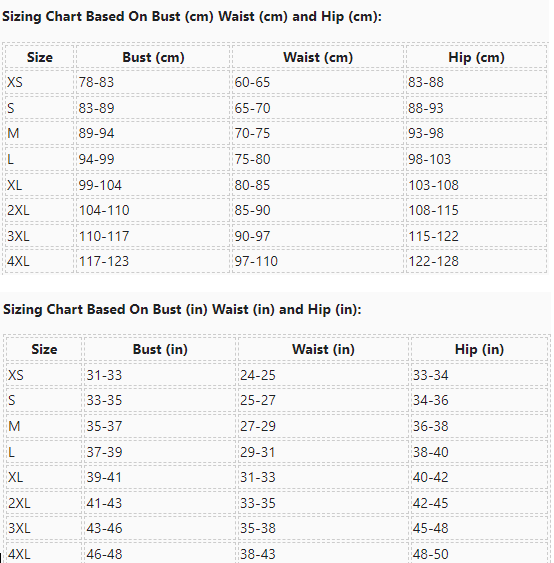
Task: Click the 4XL bust value 117-123
Action: tap(104, 261)
